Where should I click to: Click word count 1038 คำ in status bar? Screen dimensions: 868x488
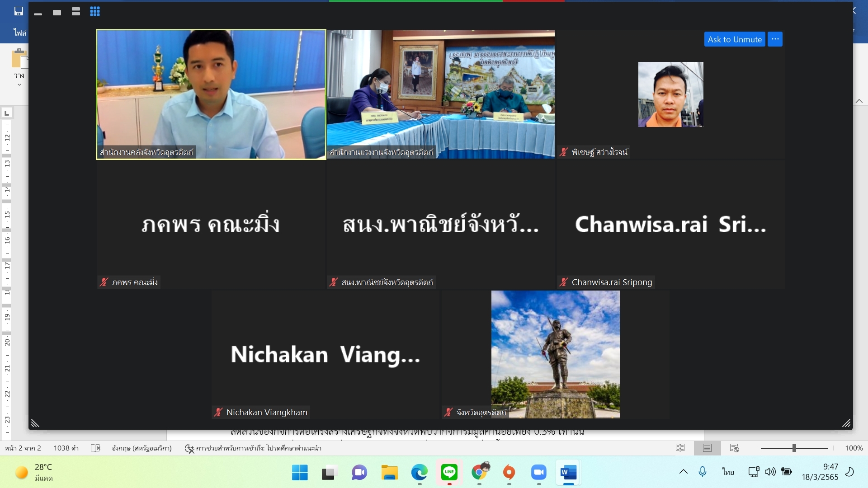[66, 448]
